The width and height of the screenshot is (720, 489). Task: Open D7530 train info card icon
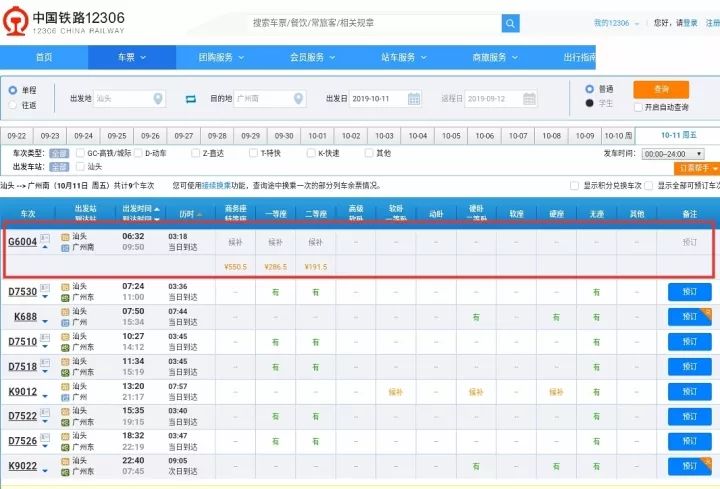coord(45,288)
